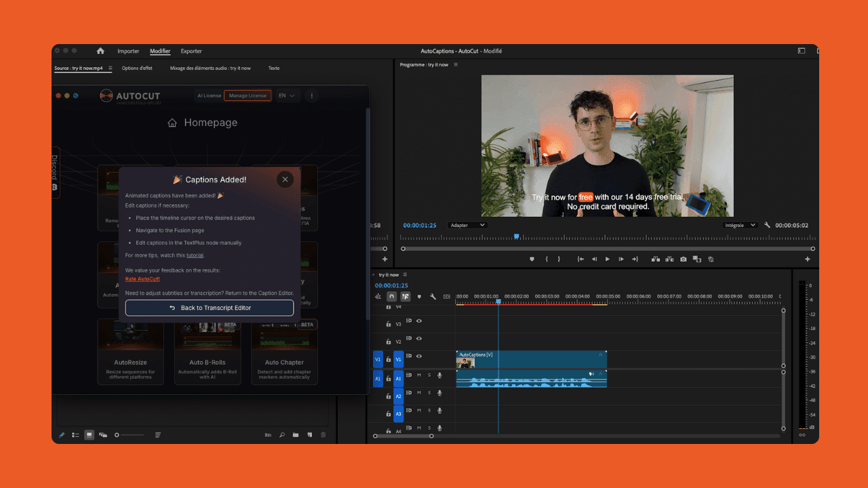Screen dimensions: 868x488
Task: Open the Adapter zoom level dropdown
Action: tap(467, 225)
